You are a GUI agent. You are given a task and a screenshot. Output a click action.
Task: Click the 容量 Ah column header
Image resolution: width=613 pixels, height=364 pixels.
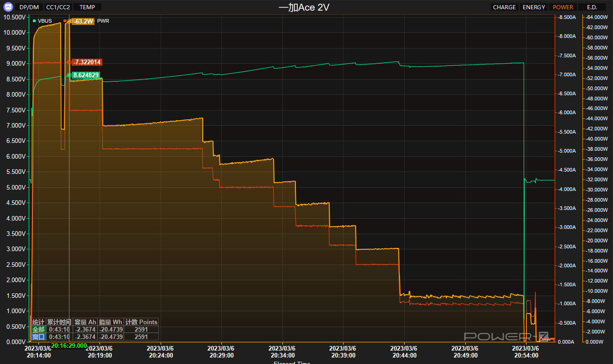pos(85,322)
